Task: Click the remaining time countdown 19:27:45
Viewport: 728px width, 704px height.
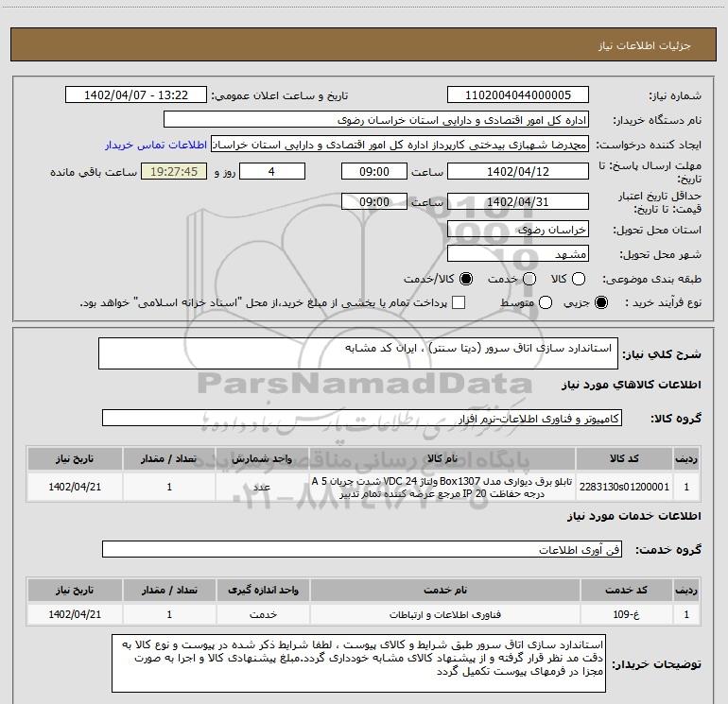Action: coord(174,171)
